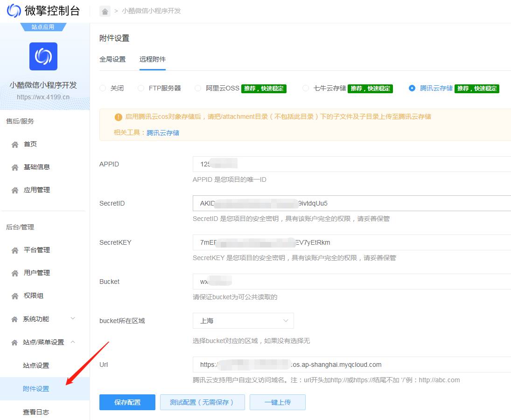Click the blue app logo thumbnail
This screenshot has width=511, height=420.
pos(43,56)
